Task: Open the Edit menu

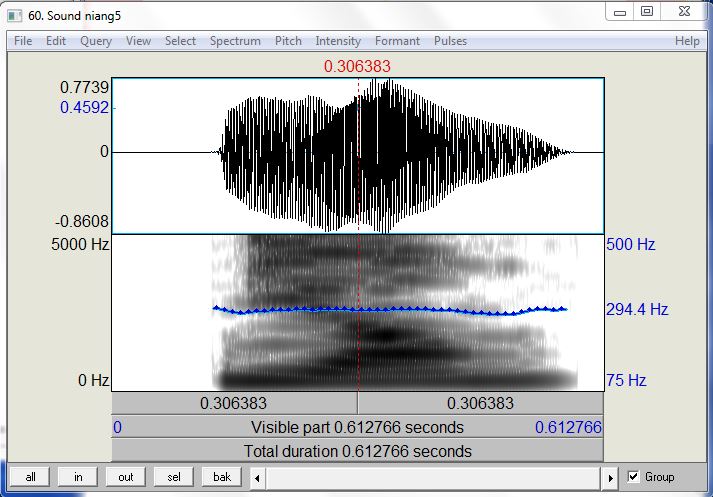Action: click(x=55, y=41)
